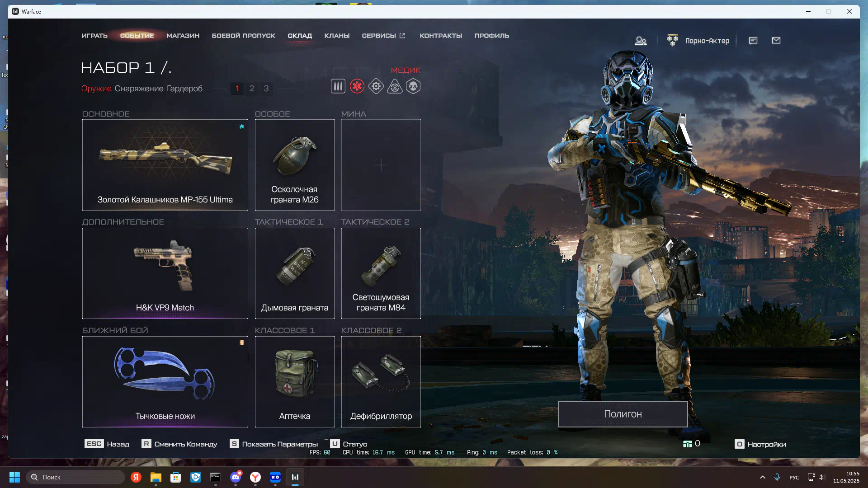Select the SED class skull icon
This screenshot has height=488, width=868.
(413, 86)
